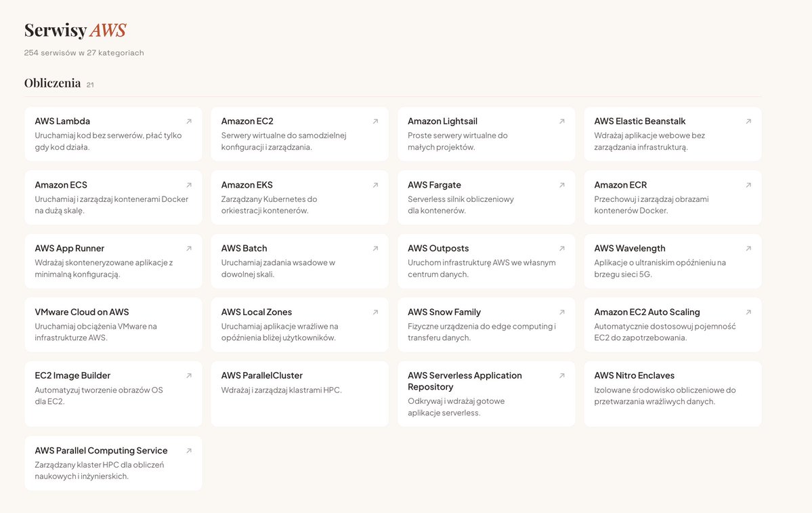Select the Amazon ECS card title
This screenshot has height=513, width=812.
coord(60,185)
